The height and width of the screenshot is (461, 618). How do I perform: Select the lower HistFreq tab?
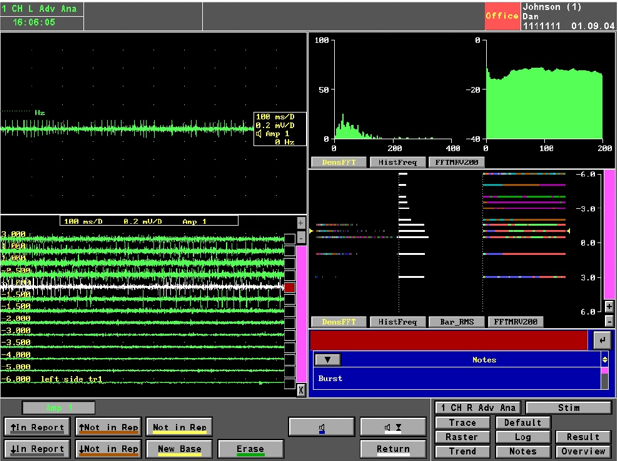pos(398,322)
